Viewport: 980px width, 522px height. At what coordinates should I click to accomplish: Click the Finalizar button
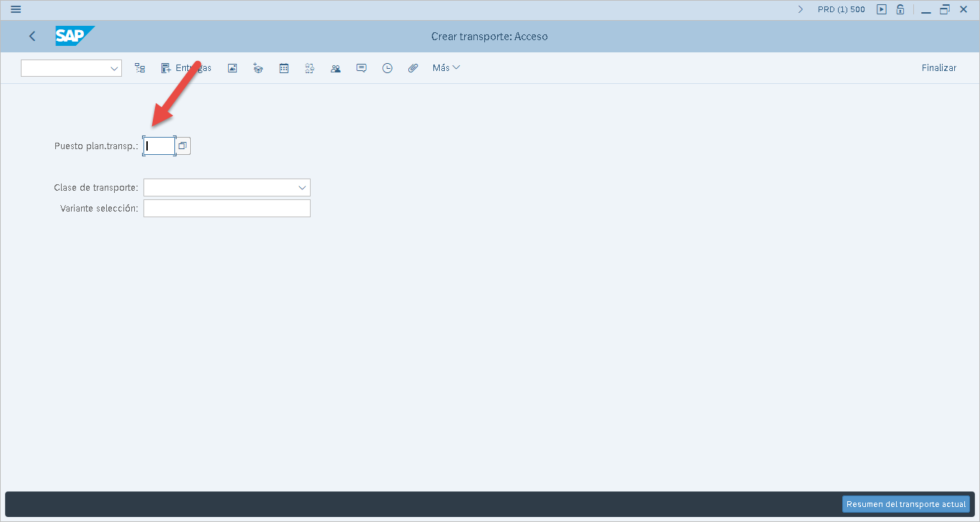tap(938, 68)
